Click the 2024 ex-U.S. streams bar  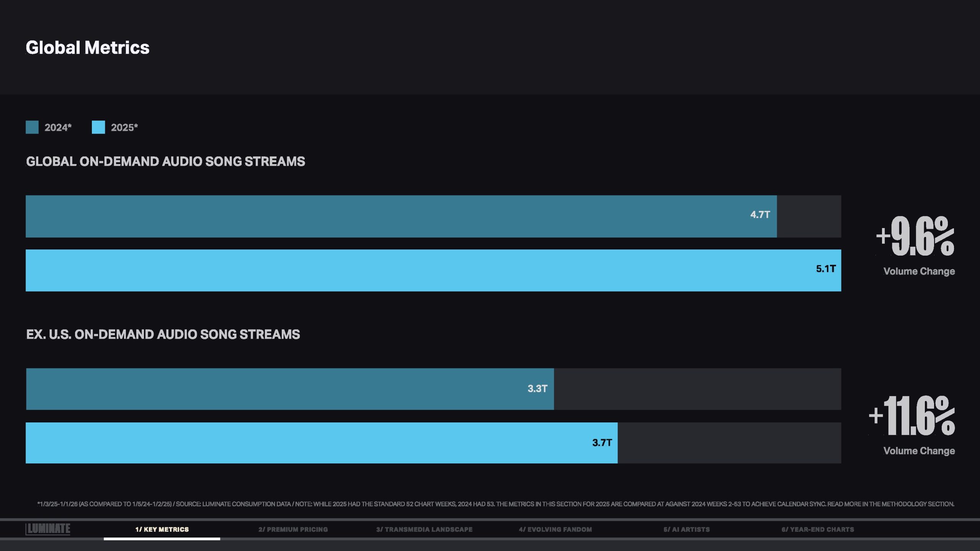coord(268,389)
